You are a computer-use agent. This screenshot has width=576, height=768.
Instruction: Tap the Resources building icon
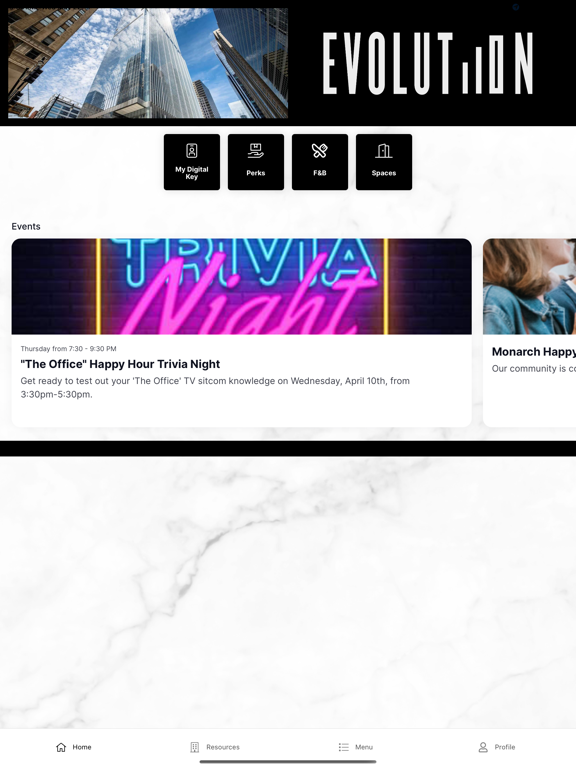click(194, 747)
